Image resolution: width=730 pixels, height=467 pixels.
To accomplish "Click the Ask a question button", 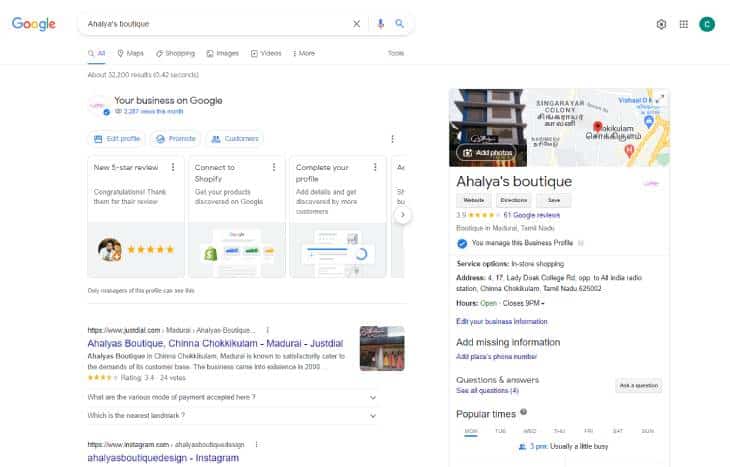I will (639, 386).
